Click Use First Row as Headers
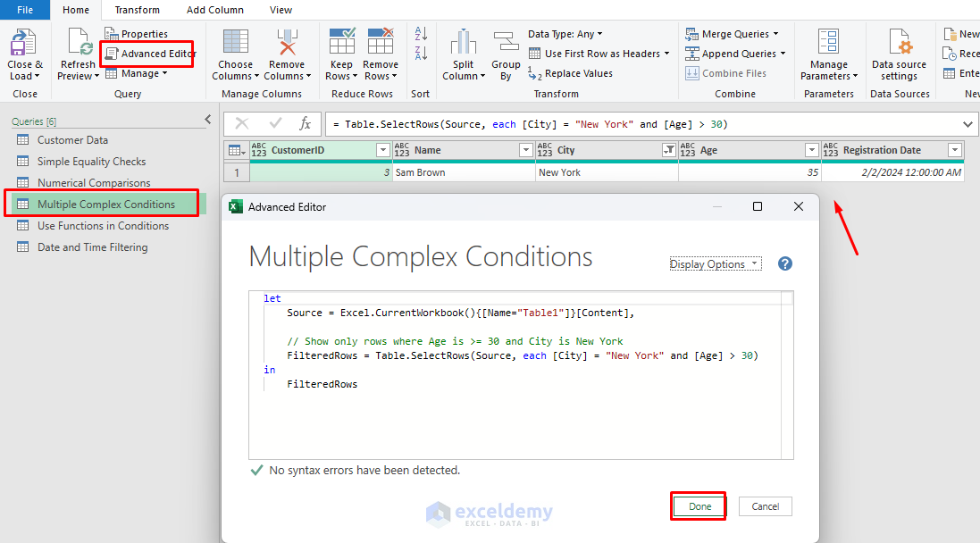This screenshot has height=543, width=980. [599, 54]
